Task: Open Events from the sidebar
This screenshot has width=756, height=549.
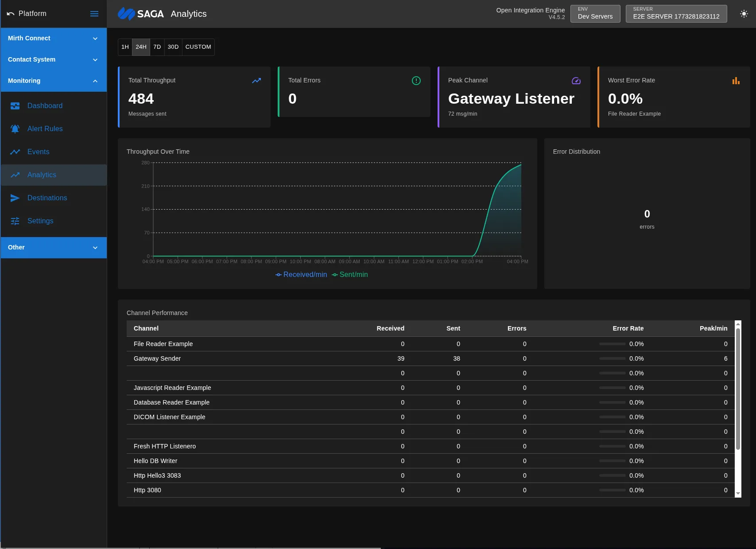Action: [38, 152]
